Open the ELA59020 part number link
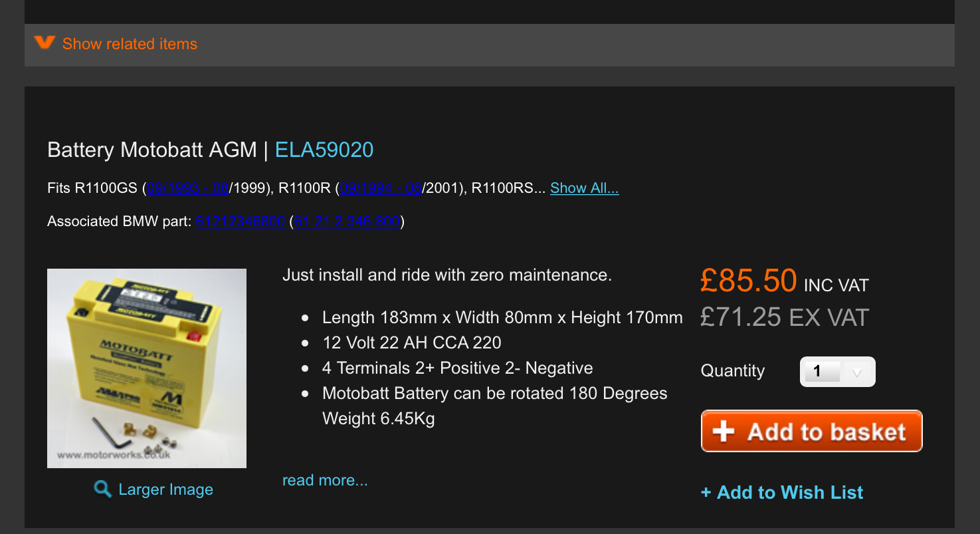Screen dimensions: 980x534 [x=324, y=150]
